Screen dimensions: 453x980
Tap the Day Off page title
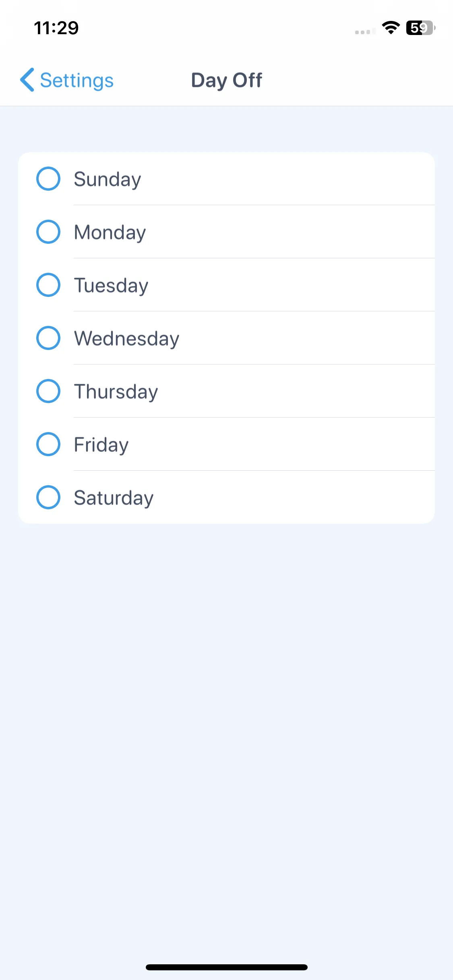coord(227,80)
